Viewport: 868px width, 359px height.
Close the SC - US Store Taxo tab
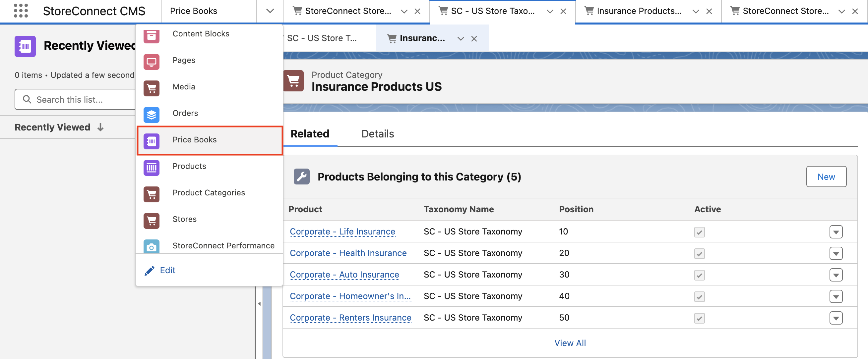(x=563, y=12)
